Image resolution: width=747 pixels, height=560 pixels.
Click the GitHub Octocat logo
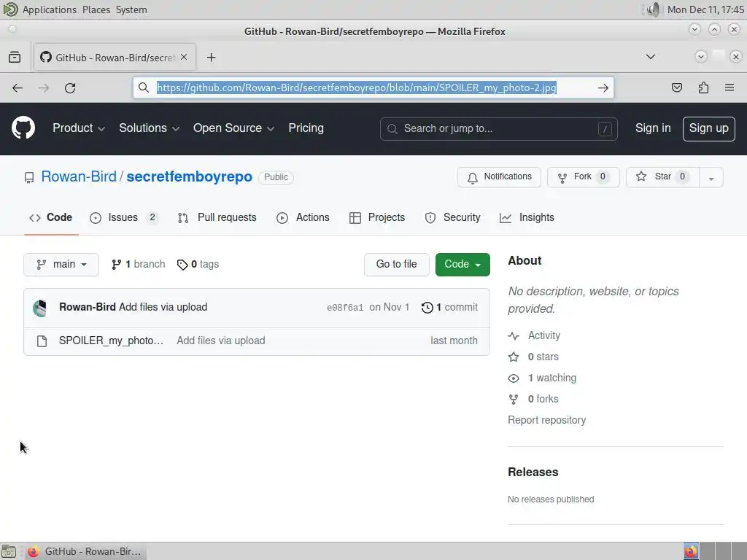coord(23,128)
